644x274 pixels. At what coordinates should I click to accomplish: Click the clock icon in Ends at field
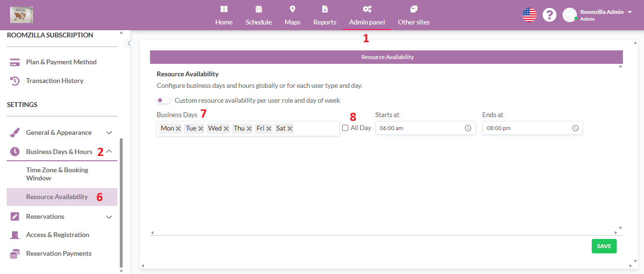pyautogui.click(x=575, y=128)
